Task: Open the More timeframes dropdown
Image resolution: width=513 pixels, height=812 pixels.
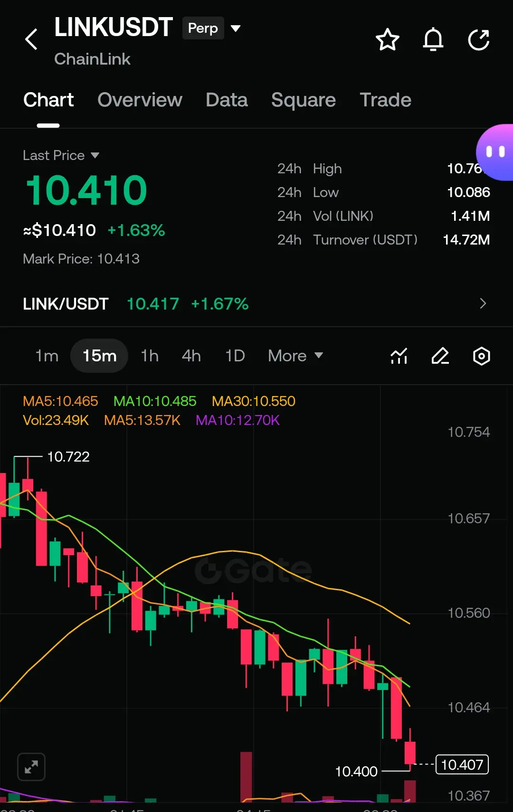Action: coord(295,356)
